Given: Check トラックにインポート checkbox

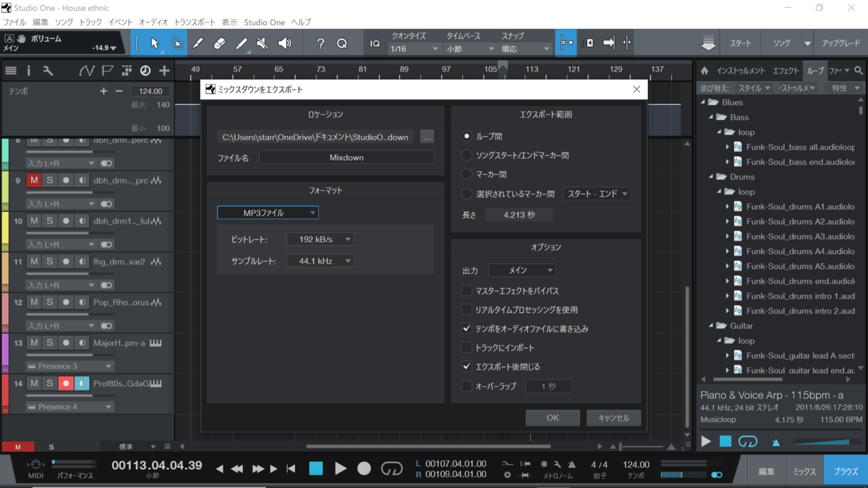Looking at the screenshot, I should click(x=467, y=348).
